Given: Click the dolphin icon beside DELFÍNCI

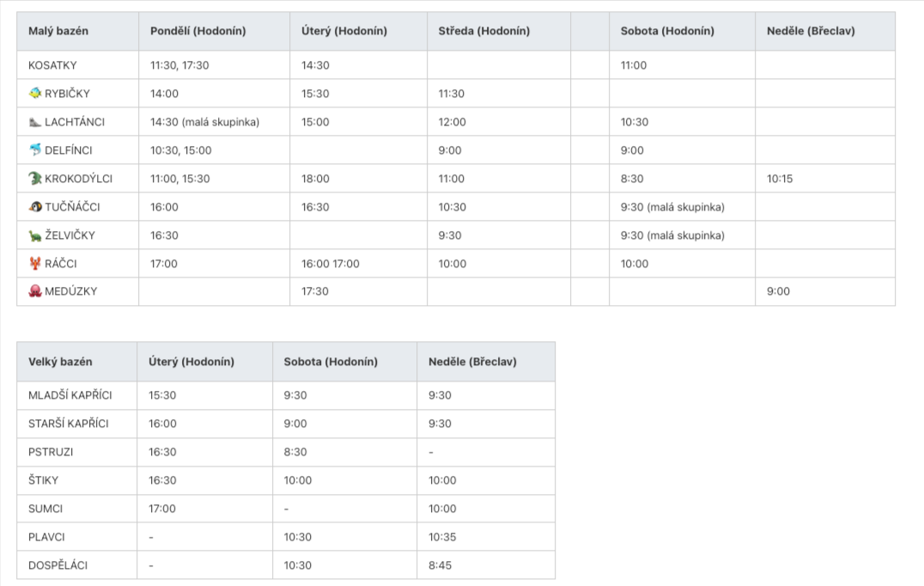Looking at the screenshot, I should [35, 150].
